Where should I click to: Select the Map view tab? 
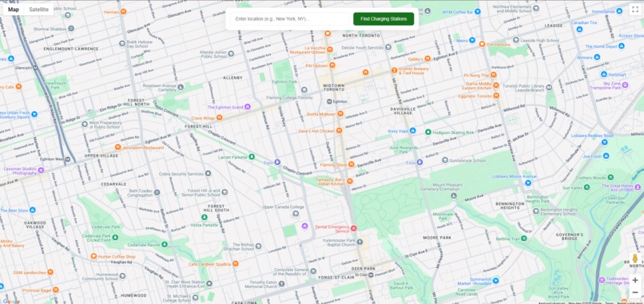click(x=13, y=10)
